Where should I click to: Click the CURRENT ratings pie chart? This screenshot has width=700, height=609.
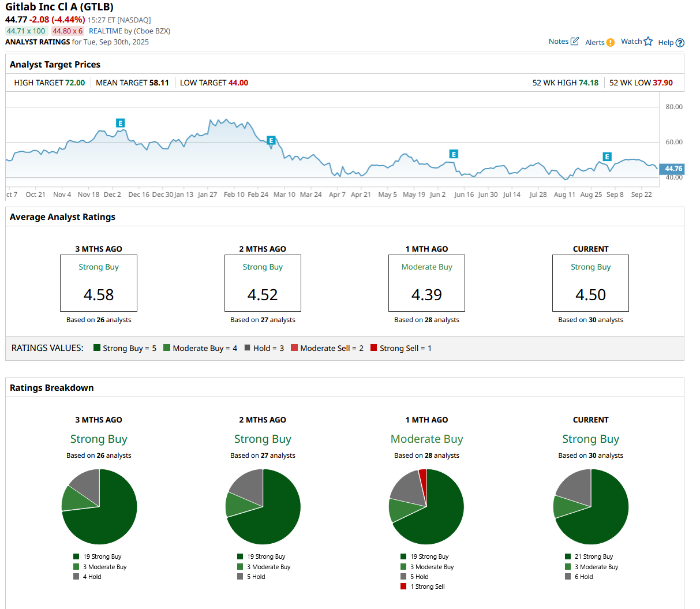(x=590, y=506)
